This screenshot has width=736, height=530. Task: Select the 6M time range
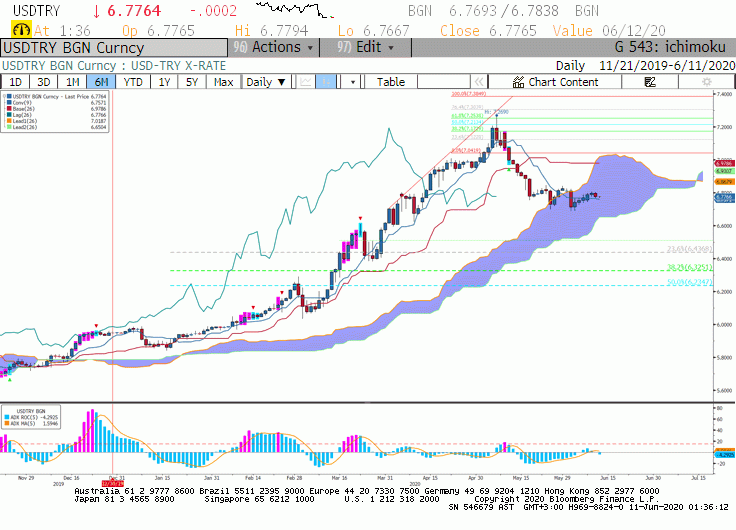pos(101,82)
